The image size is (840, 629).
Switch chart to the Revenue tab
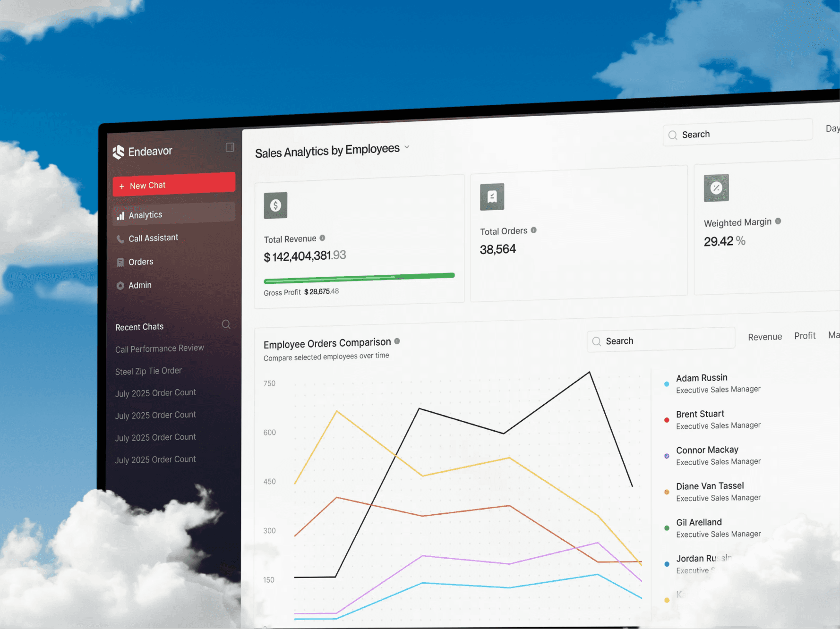[765, 337]
